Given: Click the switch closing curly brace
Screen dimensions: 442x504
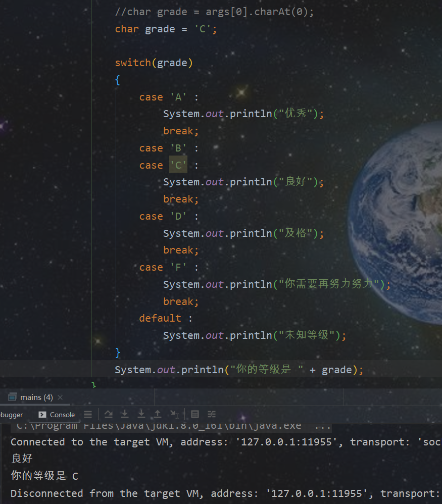Looking at the screenshot, I should pyautogui.click(x=118, y=352).
